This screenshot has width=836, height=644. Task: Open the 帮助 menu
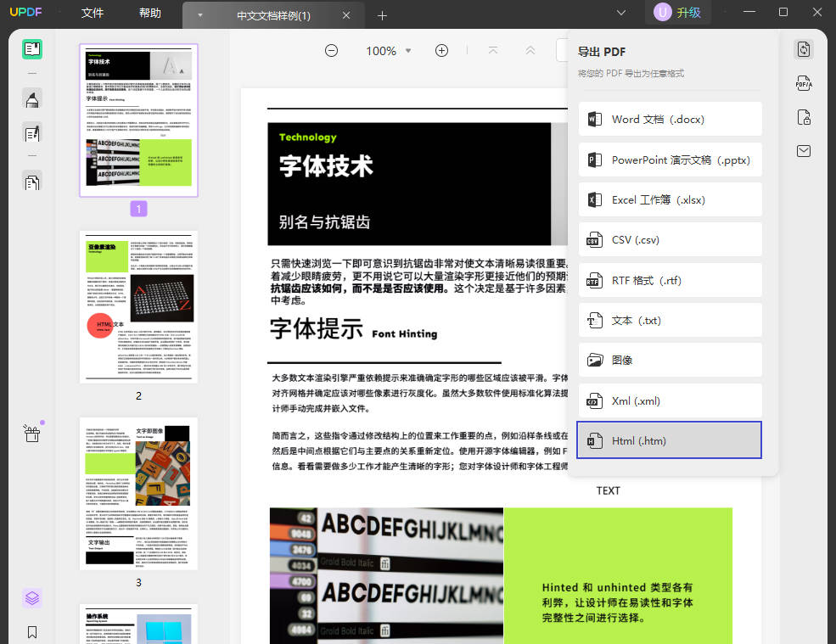(150, 13)
